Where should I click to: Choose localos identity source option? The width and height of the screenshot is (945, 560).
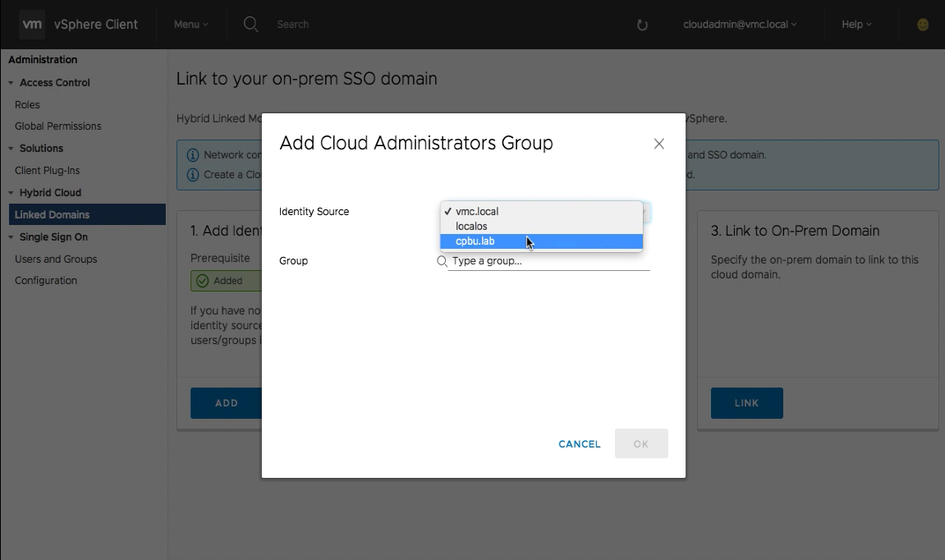tap(471, 227)
